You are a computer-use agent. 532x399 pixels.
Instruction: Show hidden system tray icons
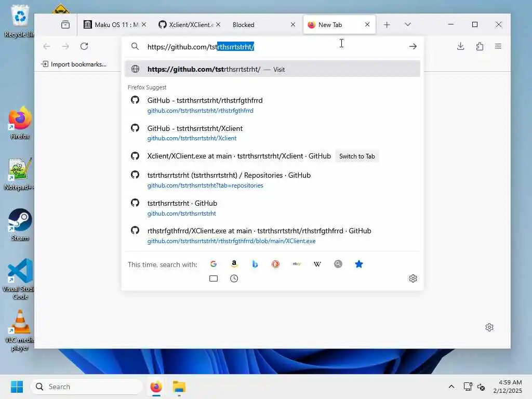[451, 387]
